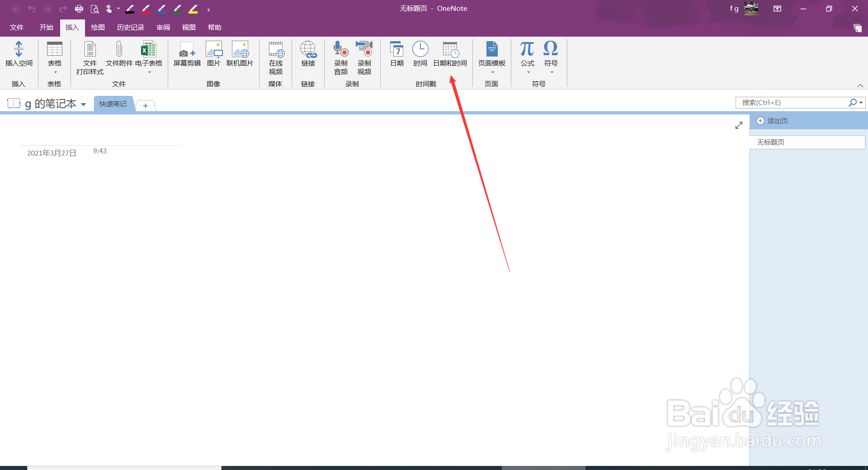Click Add Page button

(x=773, y=121)
